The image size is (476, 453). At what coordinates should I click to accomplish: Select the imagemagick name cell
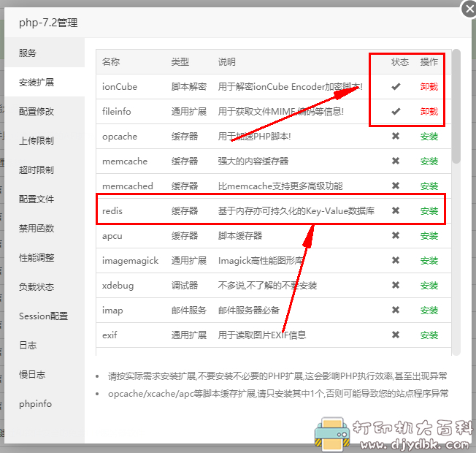130,261
